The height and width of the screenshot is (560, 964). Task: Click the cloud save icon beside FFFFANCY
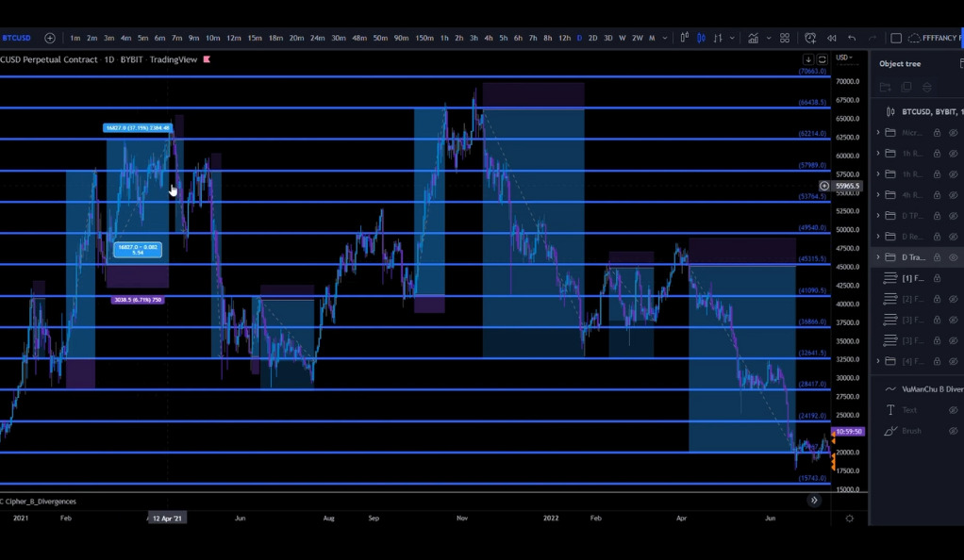coord(914,38)
